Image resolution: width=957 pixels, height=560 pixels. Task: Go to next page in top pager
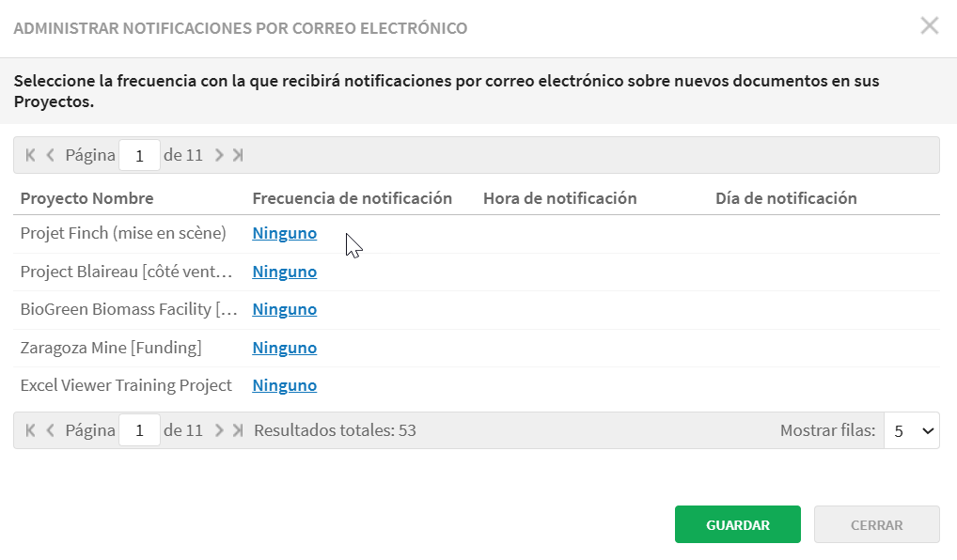(x=219, y=155)
